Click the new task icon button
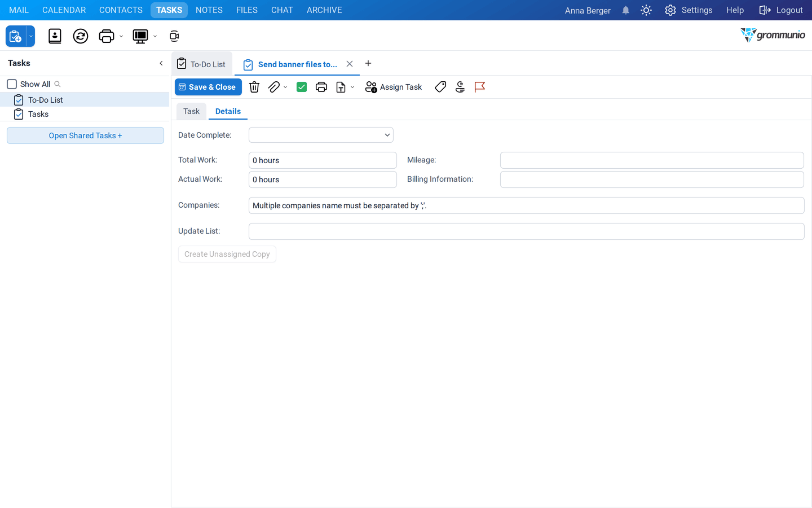This screenshot has height=508, width=812. tap(16, 36)
